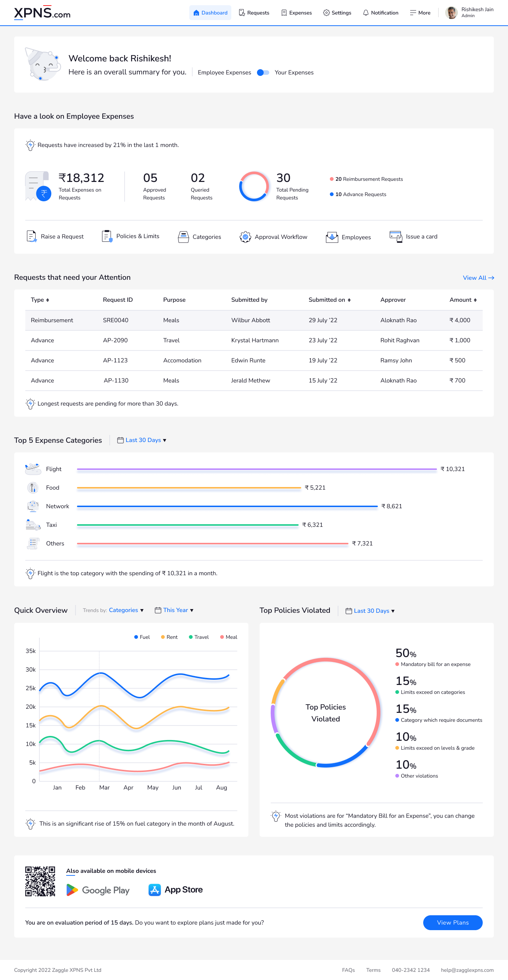Click request ID AP-1130

click(x=116, y=381)
